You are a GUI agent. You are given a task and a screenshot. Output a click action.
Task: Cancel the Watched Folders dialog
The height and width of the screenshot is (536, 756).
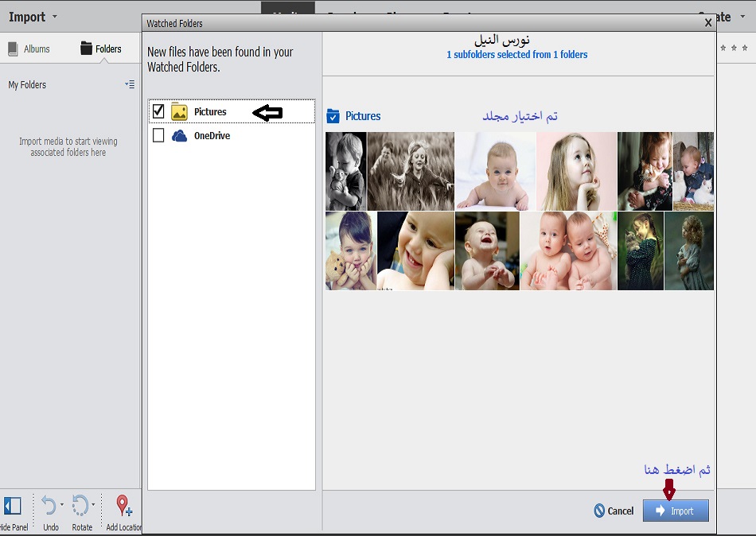pyautogui.click(x=614, y=511)
